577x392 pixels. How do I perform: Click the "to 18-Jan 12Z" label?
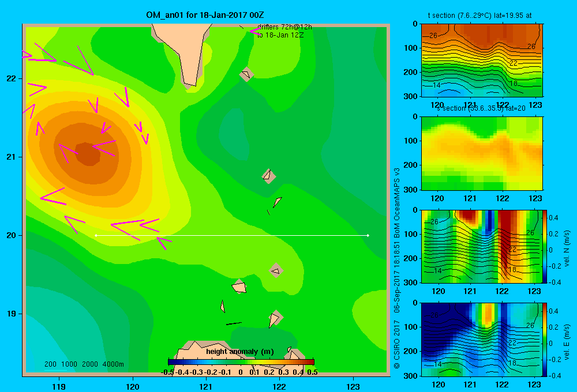pyautogui.click(x=280, y=35)
